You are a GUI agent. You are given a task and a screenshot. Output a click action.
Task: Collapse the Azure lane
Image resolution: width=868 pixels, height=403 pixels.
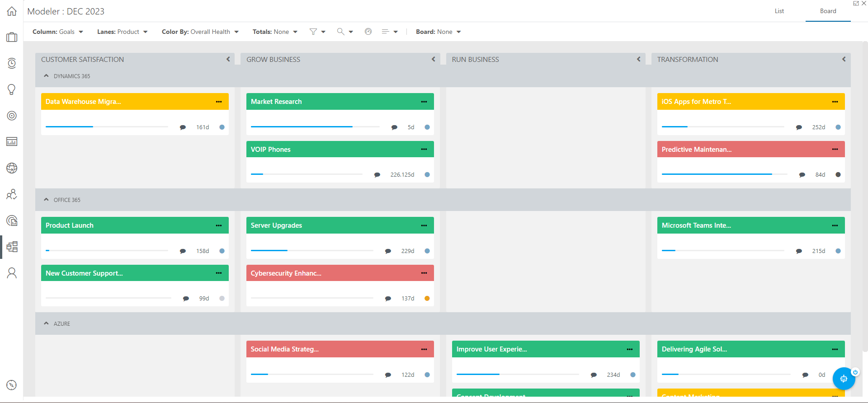point(46,323)
